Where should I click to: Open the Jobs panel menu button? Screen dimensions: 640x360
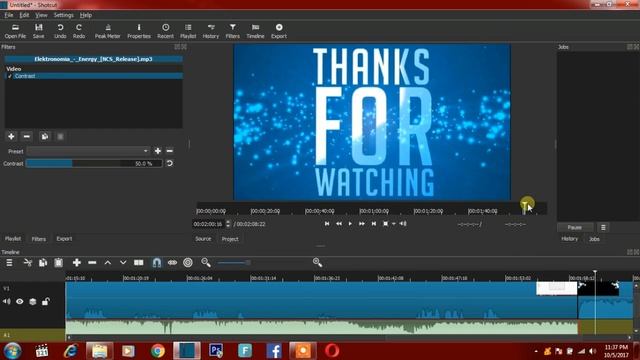pos(603,228)
